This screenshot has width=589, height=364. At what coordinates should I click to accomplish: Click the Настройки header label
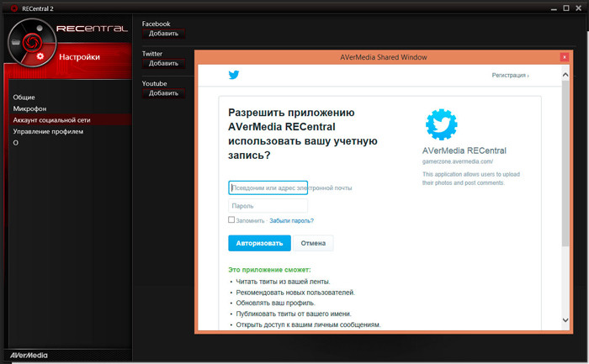coord(79,57)
